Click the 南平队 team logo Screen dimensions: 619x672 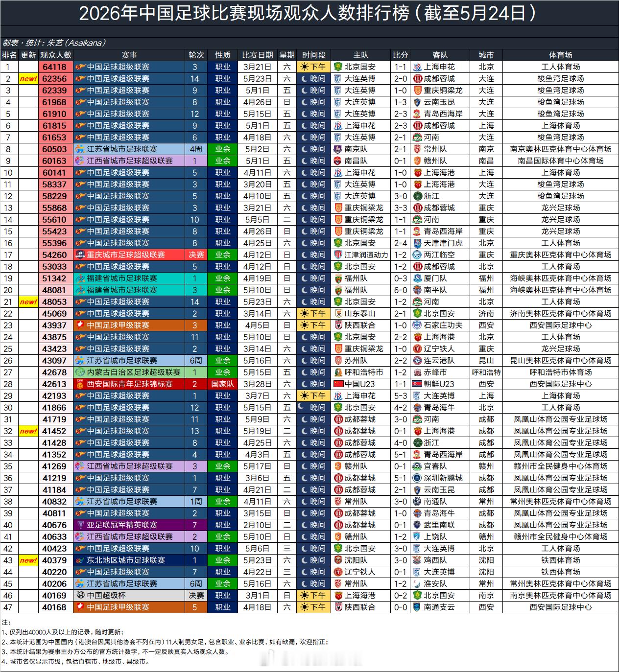click(x=417, y=290)
